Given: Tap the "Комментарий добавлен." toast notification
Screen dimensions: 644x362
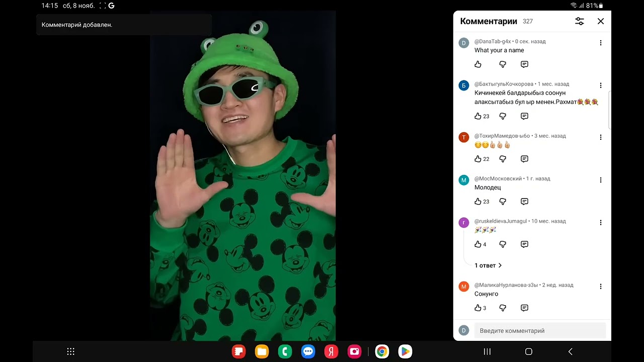Looking at the screenshot, I should pyautogui.click(x=124, y=25).
